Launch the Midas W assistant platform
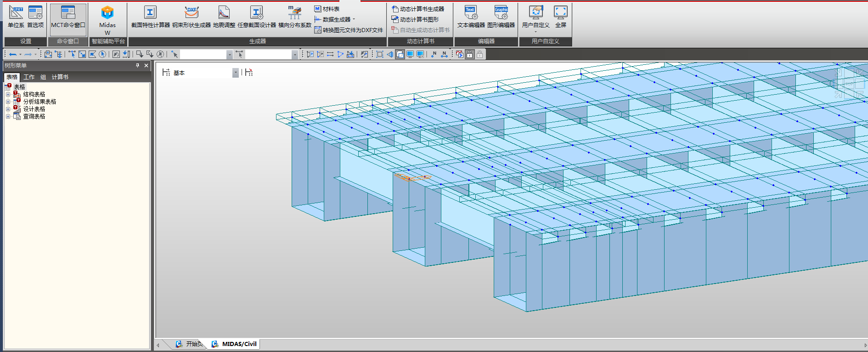868x352 pixels. pyautogui.click(x=107, y=18)
